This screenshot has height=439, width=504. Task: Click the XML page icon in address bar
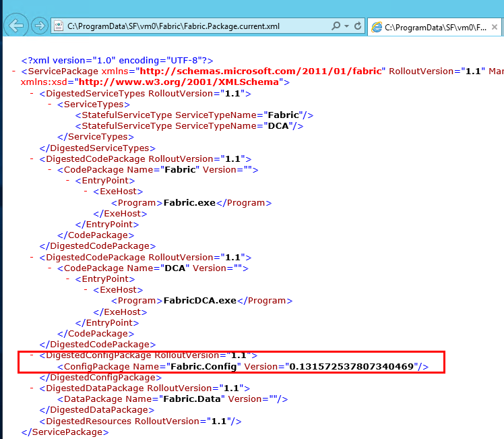(59, 26)
